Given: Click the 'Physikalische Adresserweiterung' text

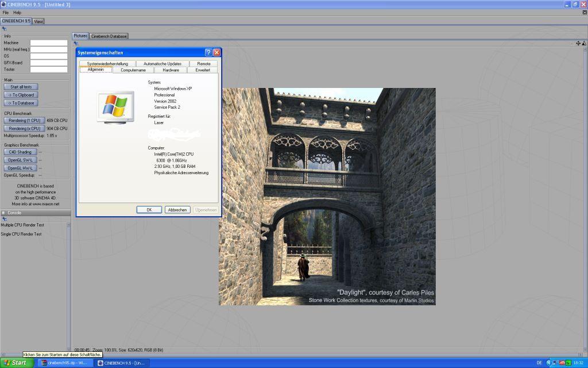Looking at the screenshot, I should pos(181,172).
